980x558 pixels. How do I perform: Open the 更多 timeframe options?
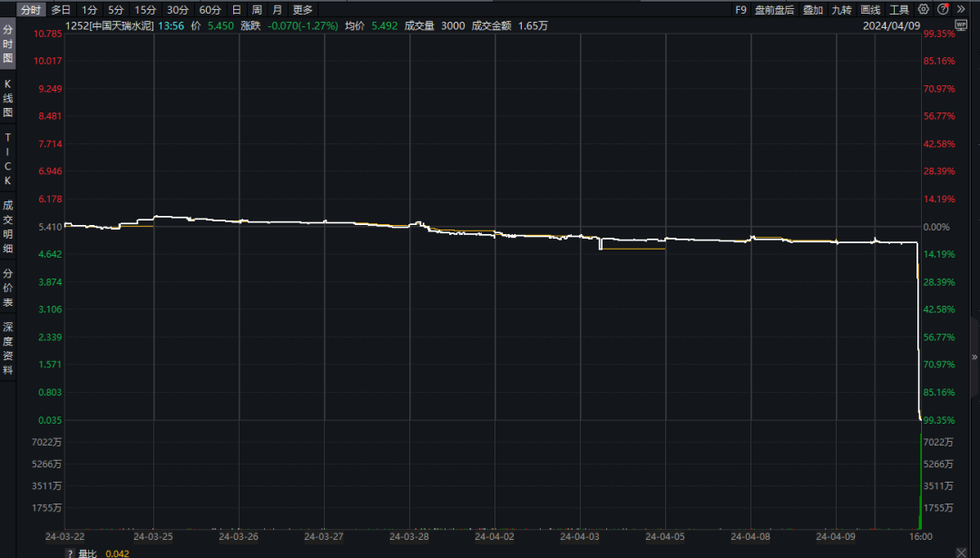point(302,9)
